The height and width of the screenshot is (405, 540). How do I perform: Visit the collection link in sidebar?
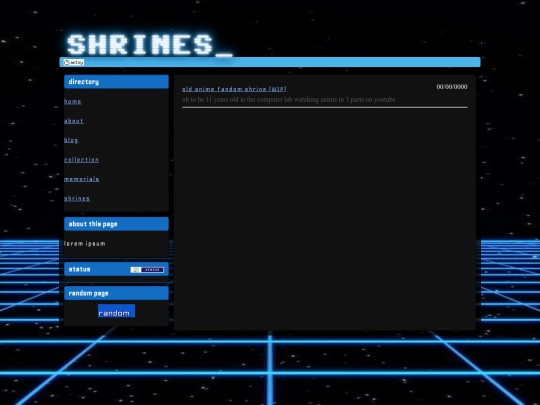click(81, 159)
